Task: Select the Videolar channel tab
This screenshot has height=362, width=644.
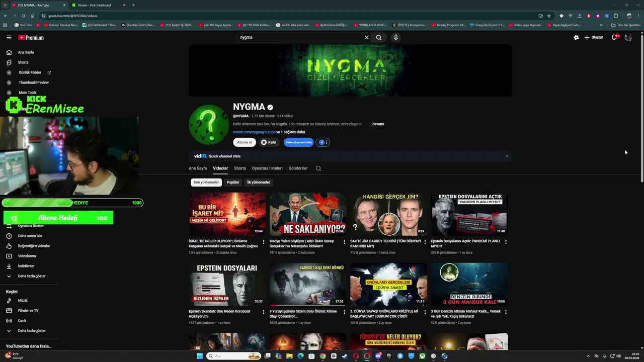Action: 220,168
